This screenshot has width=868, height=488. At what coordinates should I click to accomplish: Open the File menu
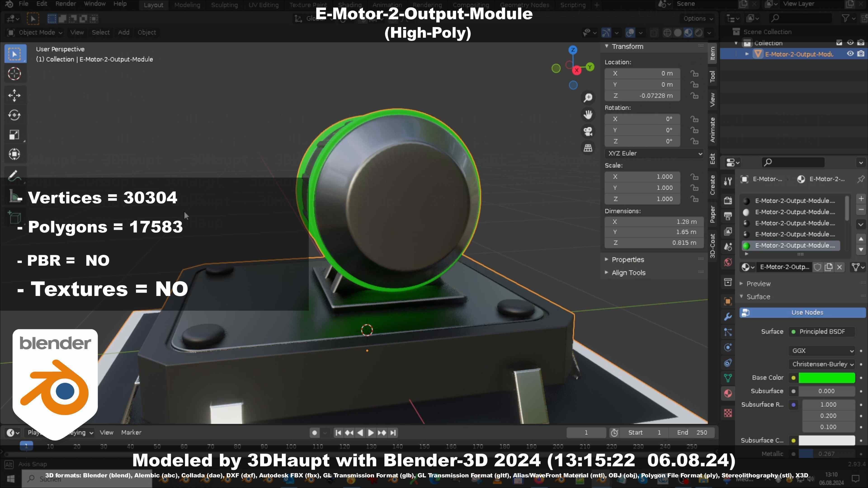23,4
